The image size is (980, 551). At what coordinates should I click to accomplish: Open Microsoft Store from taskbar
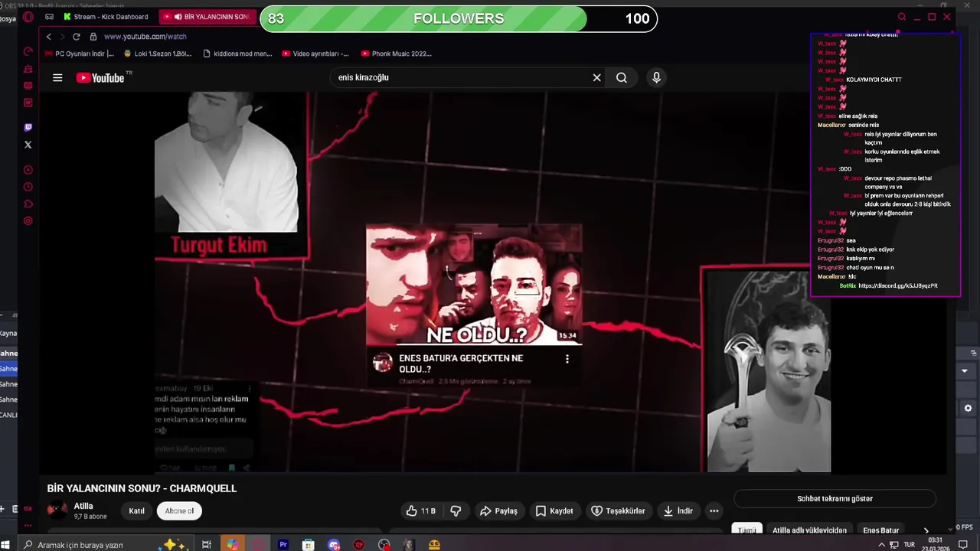[x=308, y=545]
